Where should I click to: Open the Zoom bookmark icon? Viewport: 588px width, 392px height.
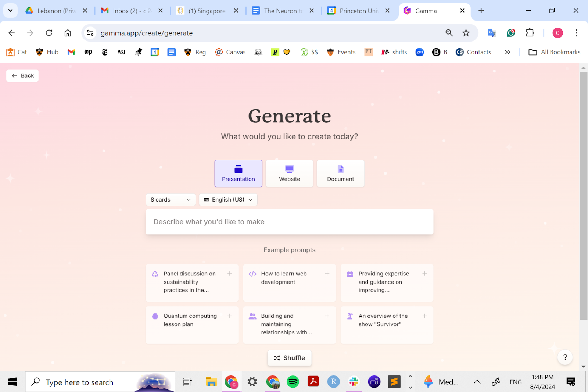click(420, 52)
